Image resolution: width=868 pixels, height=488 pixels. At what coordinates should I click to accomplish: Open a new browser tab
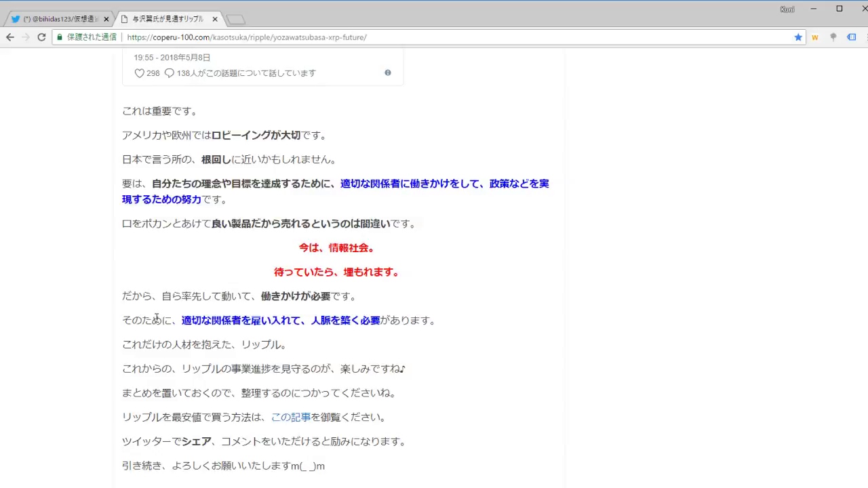(235, 20)
